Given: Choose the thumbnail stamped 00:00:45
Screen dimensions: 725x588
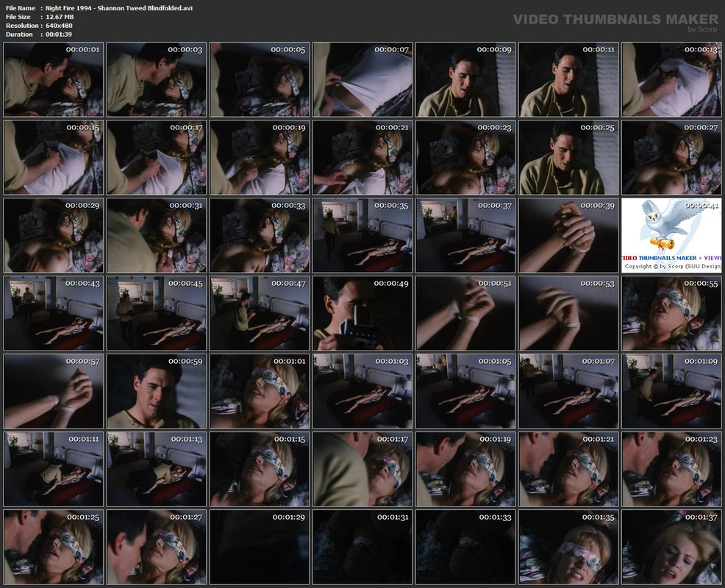Looking at the screenshot, I should pyautogui.click(x=157, y=313).
